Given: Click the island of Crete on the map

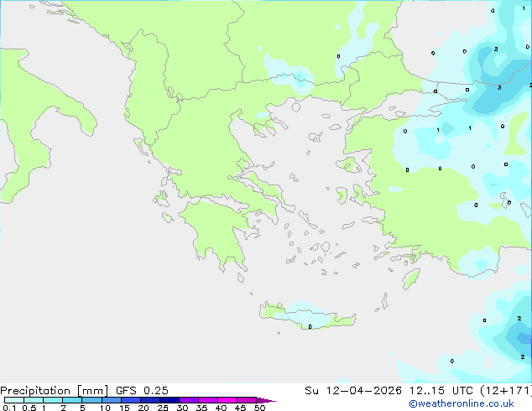Looking at the screenshot, I should tap(307, 315).
